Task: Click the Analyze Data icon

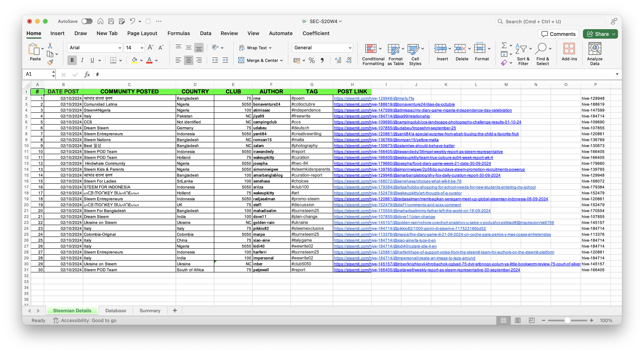Action: point(595,48)
